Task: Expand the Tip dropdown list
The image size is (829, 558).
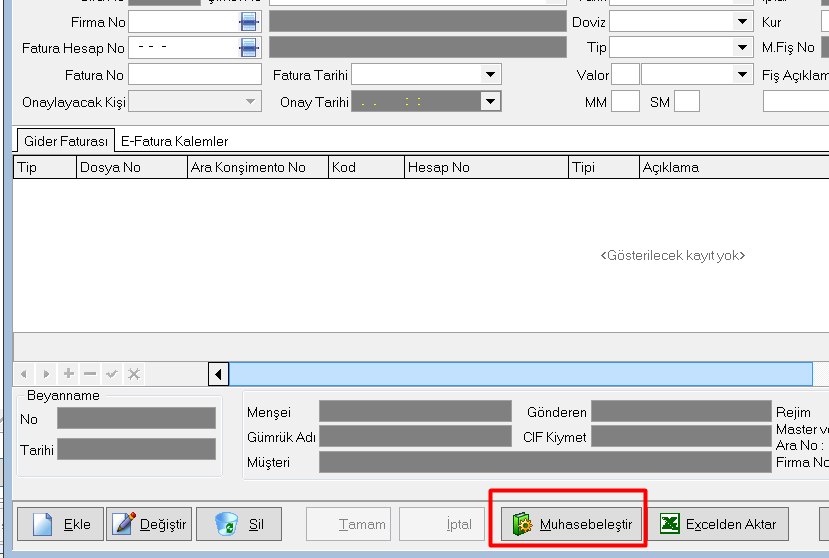Action: [742, 48]
